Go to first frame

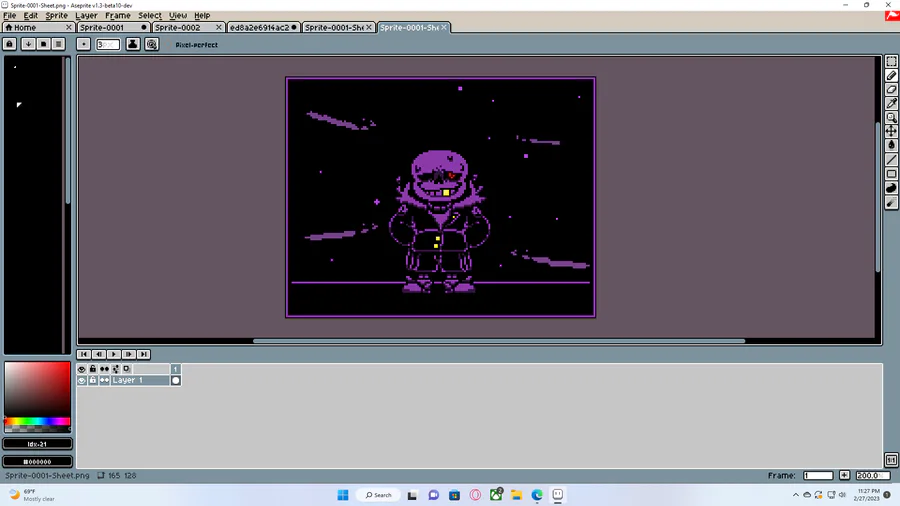pyautogui.click(x=84, y=355)
